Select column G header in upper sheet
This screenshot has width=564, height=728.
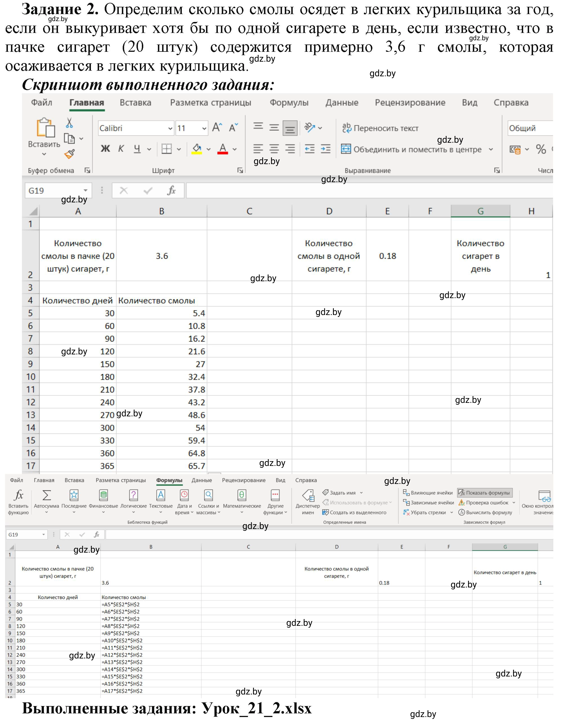tap(480, 211)
